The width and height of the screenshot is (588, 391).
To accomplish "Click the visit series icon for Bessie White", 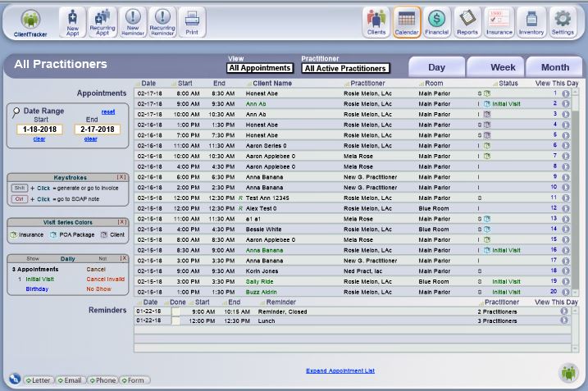I will (487, 229).
